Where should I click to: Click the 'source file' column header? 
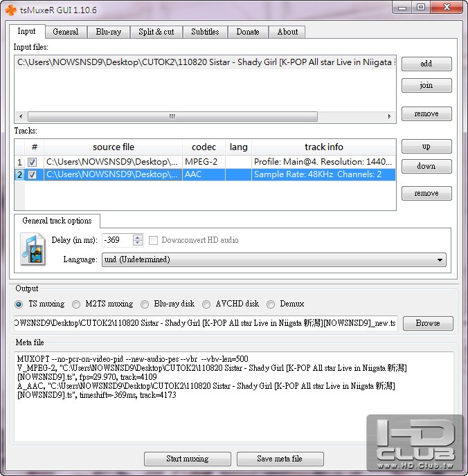(x=114, y=147)
